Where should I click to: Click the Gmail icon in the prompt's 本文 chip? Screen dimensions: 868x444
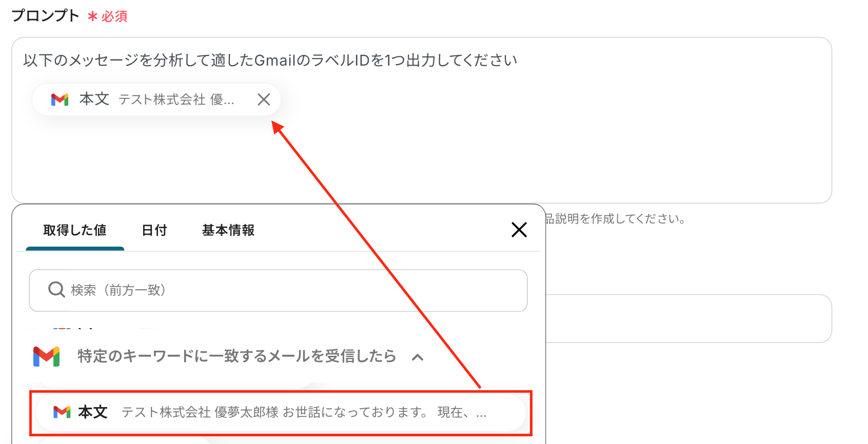(x=60, y=99)
